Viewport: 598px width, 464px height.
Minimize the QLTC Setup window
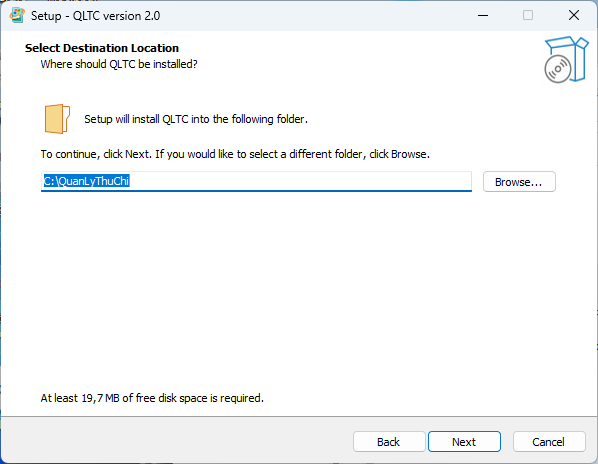483,16
